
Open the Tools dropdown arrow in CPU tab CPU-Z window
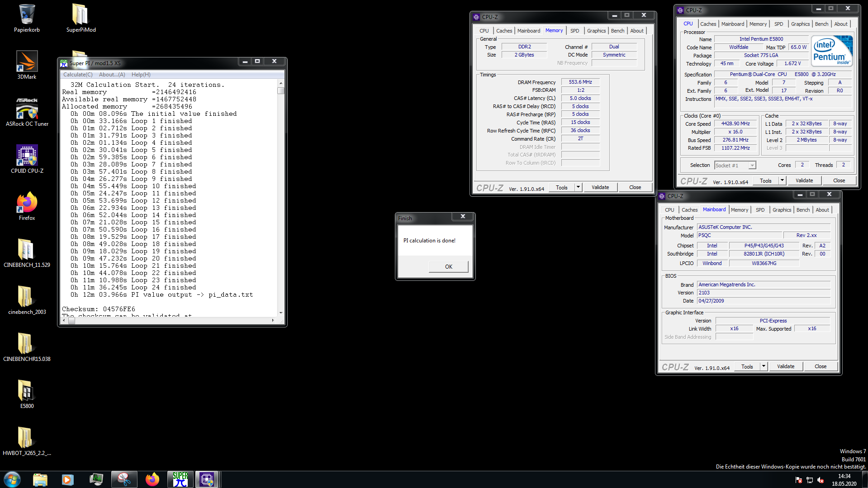click(x=782, y=180)
